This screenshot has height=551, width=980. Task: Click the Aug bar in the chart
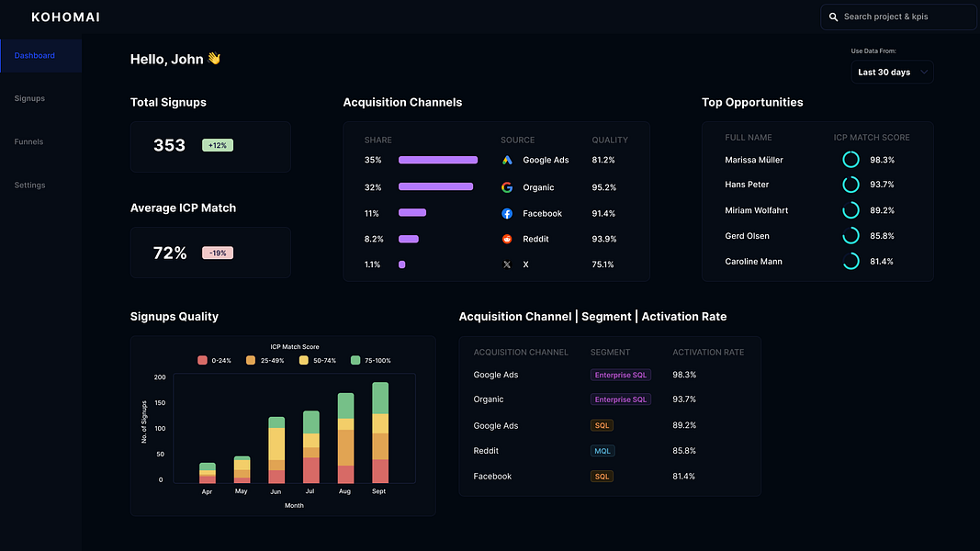(345, 438)
